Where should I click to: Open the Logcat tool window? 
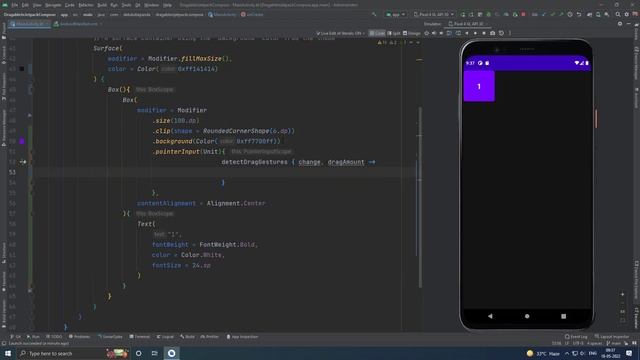(x=165, y=337)
